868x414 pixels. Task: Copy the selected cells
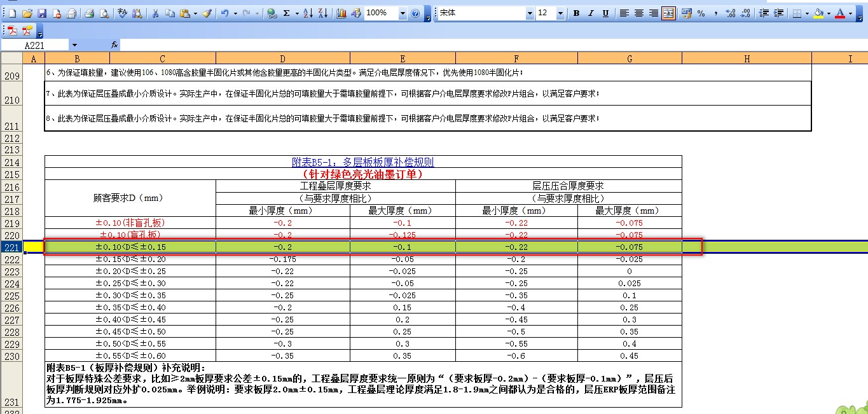170,13
